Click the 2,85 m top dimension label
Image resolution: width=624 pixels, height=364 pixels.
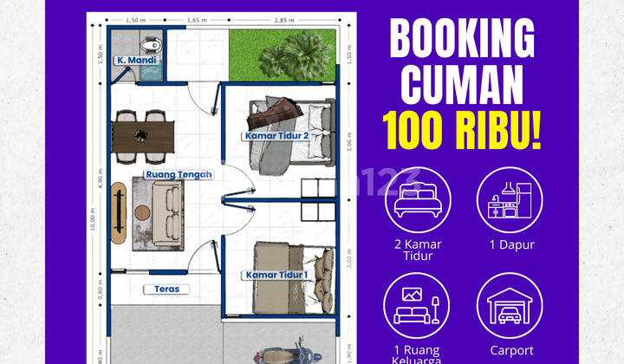(x=284, y=20)
